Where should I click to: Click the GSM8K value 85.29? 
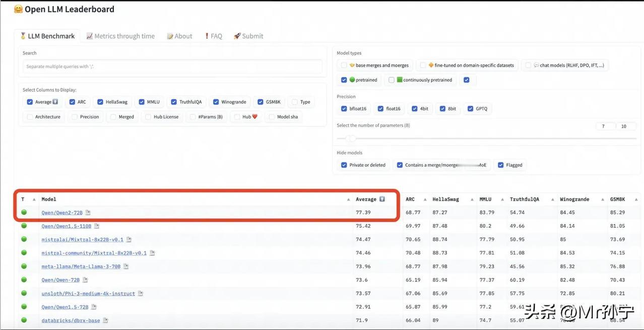tap(617, 213)
